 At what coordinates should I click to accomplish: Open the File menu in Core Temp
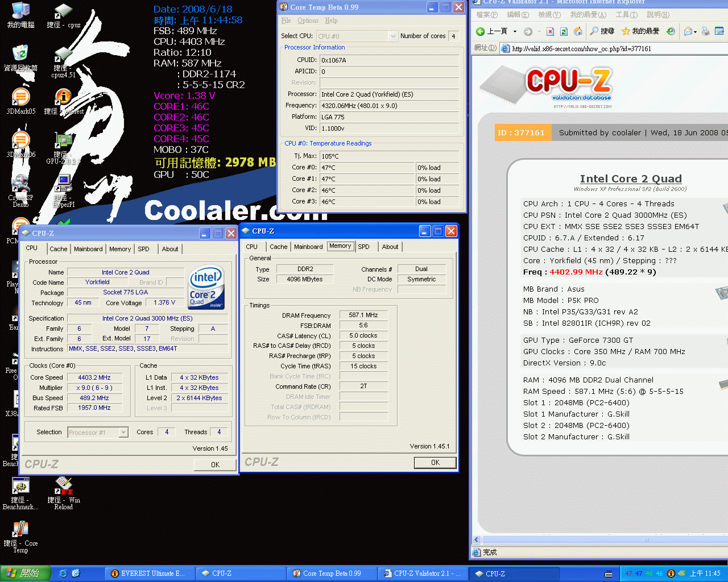(286, 20)
